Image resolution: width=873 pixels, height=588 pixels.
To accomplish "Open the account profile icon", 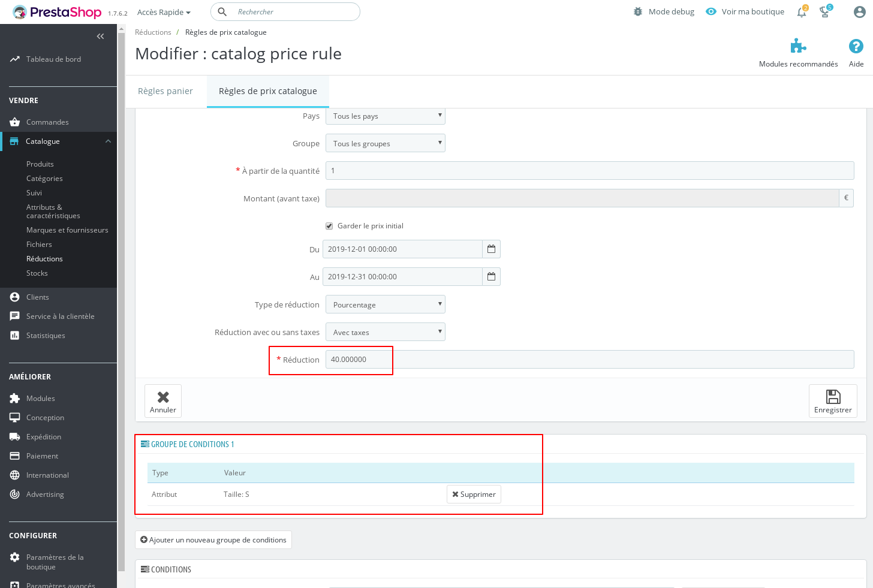I will click(859, 11).
